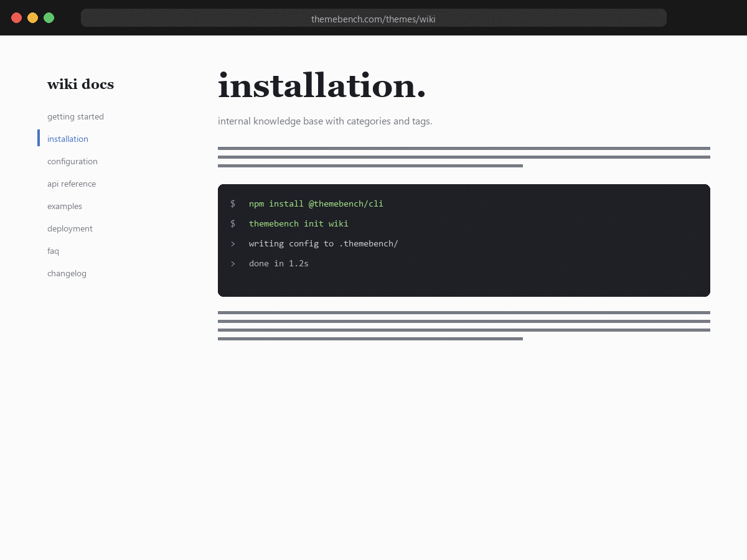
Task: View the examples page
Action: pyautogui.click(x=65, y=206)
